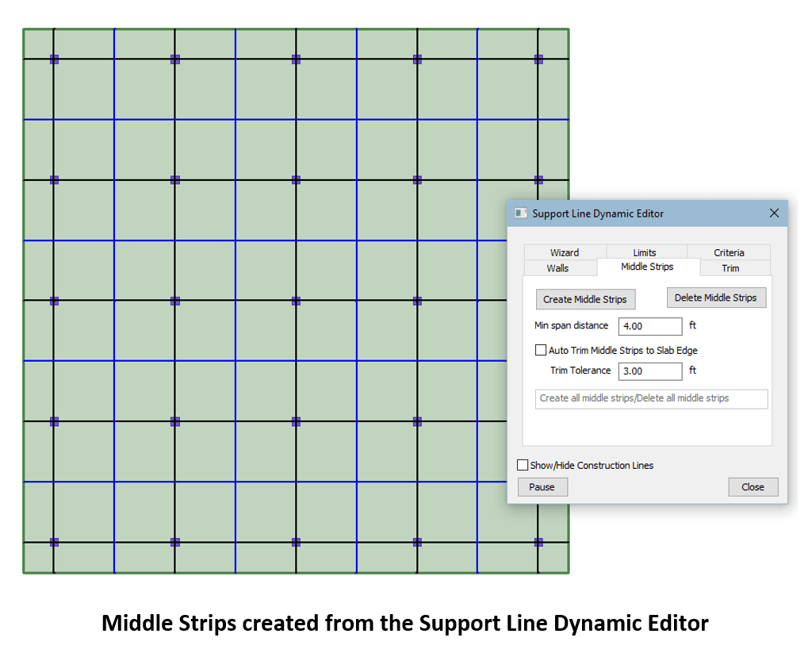Select the bottom-left column marker on slab

tap(54, 543)
